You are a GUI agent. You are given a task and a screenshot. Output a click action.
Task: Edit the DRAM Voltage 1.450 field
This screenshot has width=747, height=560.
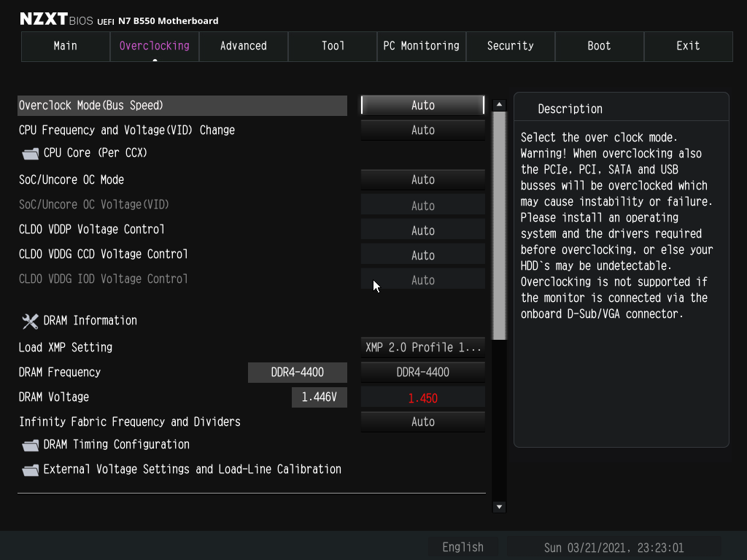423,397
